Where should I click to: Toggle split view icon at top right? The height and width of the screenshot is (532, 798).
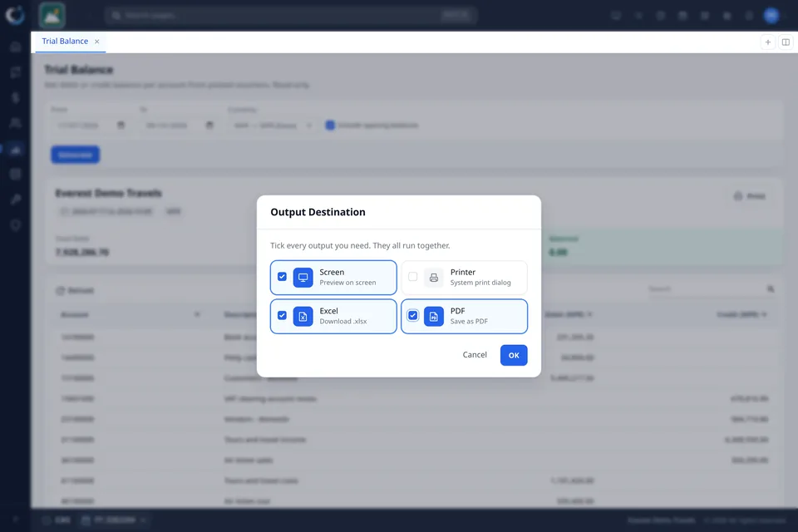pos(786,42)
